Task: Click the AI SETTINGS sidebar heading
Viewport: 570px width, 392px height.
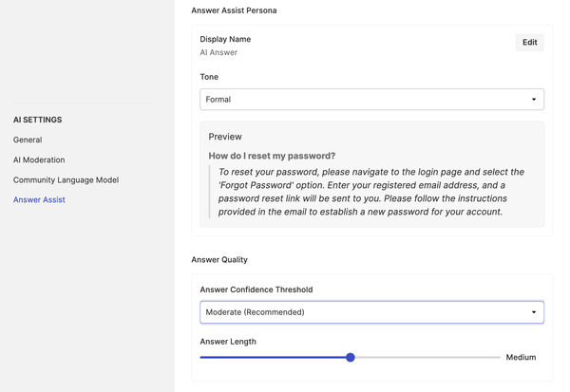Action: click(x=37, y=120)
